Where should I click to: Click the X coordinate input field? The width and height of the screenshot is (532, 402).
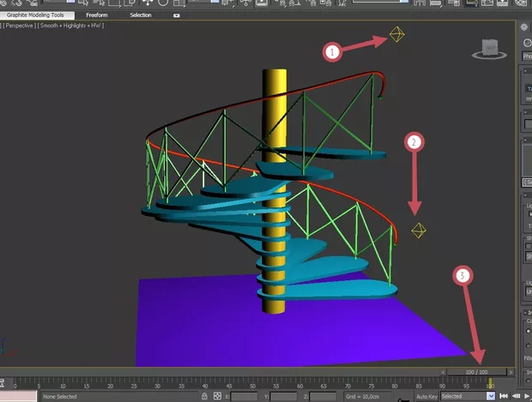245,396
